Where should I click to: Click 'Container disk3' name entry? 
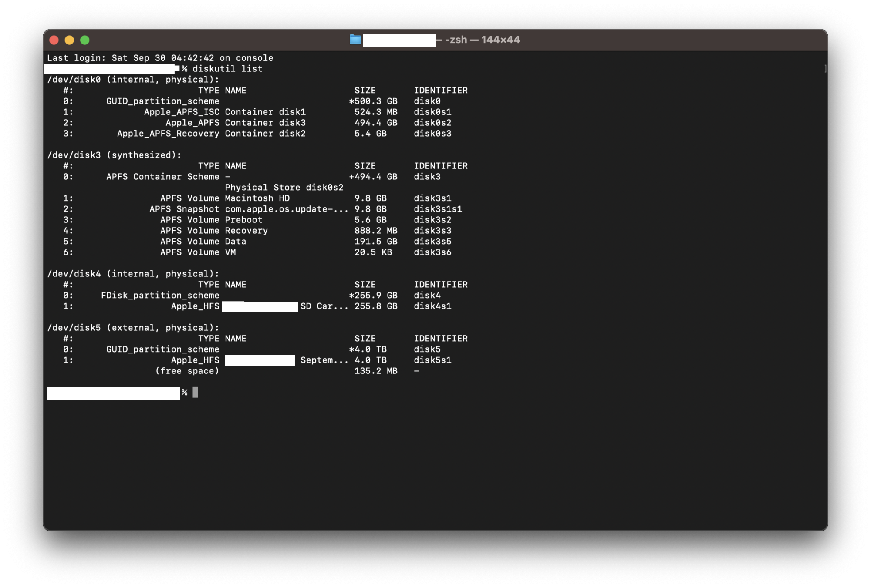(x=265, y=123)
